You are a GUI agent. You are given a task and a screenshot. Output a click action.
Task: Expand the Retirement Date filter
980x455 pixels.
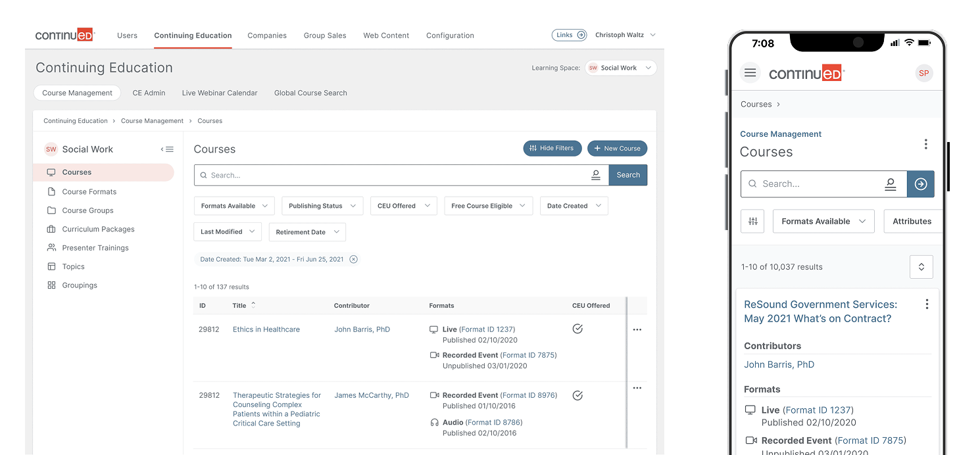coord(307,232)
